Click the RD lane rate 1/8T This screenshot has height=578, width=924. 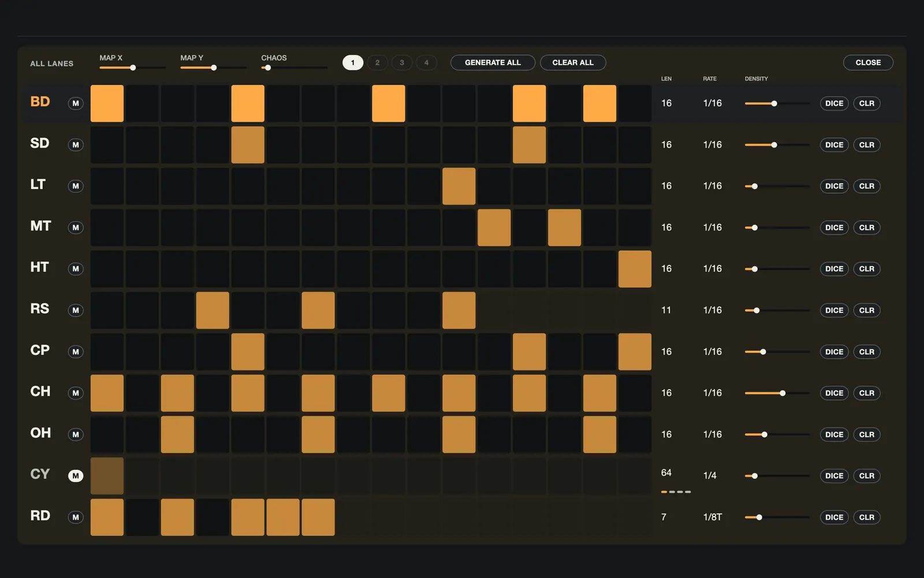pos(713,517)
